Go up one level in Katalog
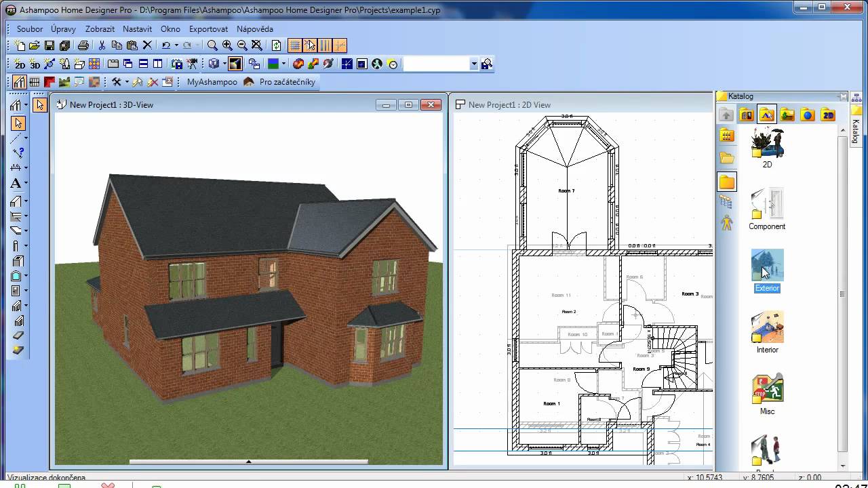 pyautogui.click(x=726, y=115)
